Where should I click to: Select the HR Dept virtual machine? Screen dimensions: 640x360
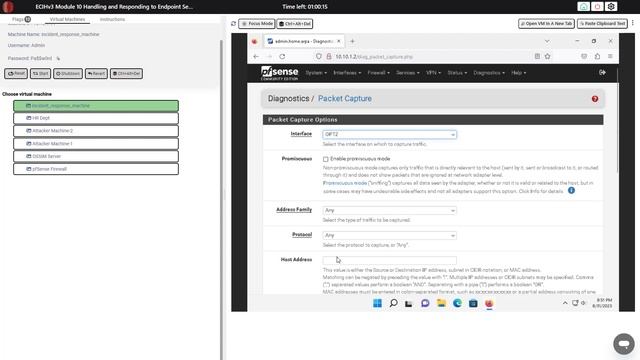tap(96, 118)
